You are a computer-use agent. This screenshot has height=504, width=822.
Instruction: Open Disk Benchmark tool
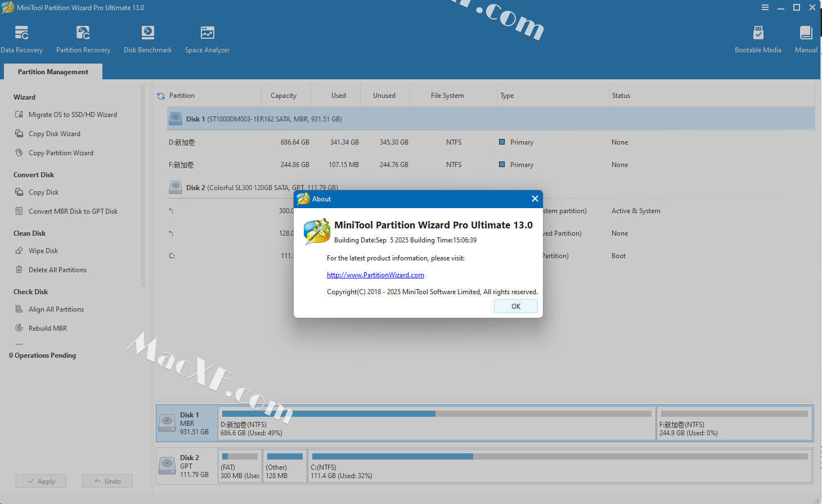(147, 39)
